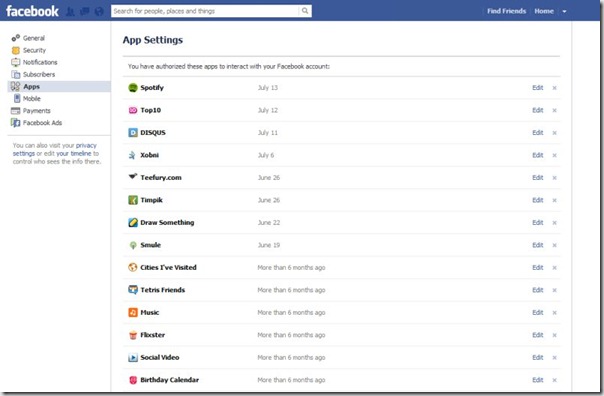Remove the Xobni app
Viewport: 604px width, 396px height.
point(554,155)
